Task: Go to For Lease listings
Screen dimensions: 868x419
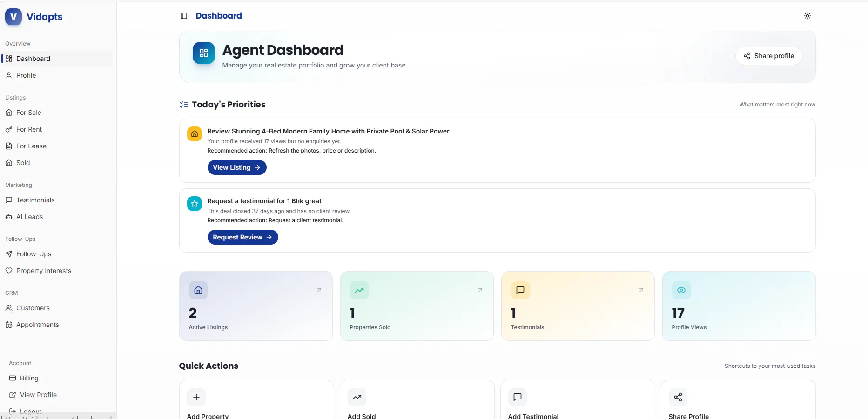Action: click(x=57, y=146)
